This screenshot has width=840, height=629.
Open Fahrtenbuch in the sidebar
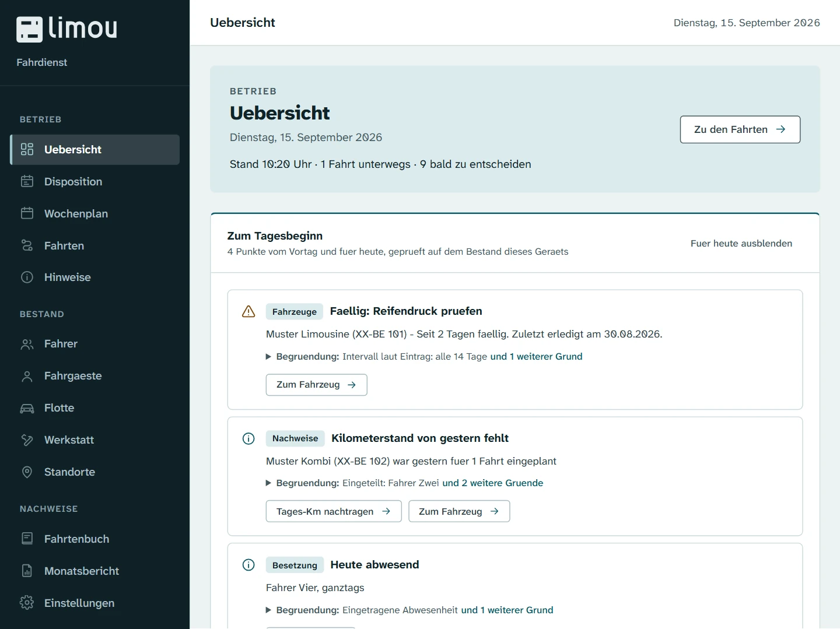point(94,539)
